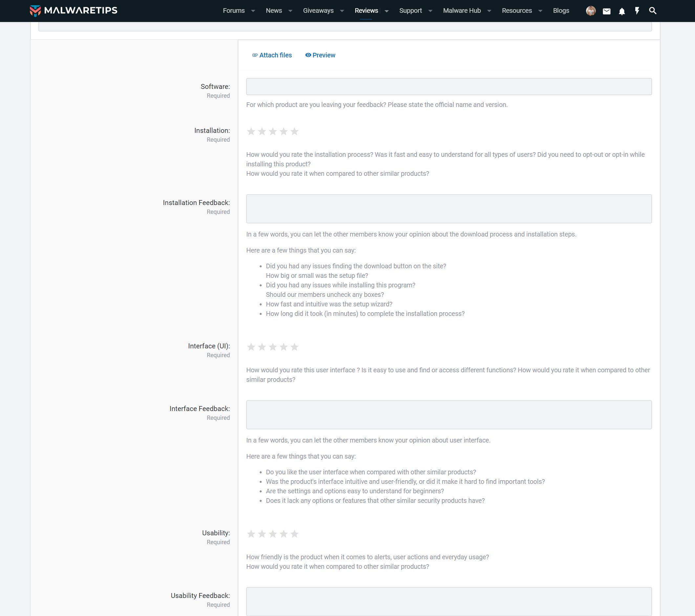
Task: Click the Attach files paperclip link
Action: [x=272, y=55]
